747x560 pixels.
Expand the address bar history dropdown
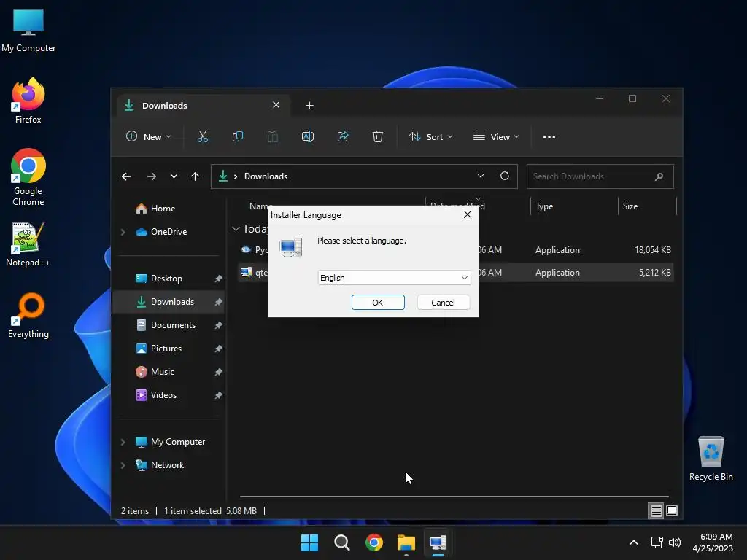tap(481, 176)
